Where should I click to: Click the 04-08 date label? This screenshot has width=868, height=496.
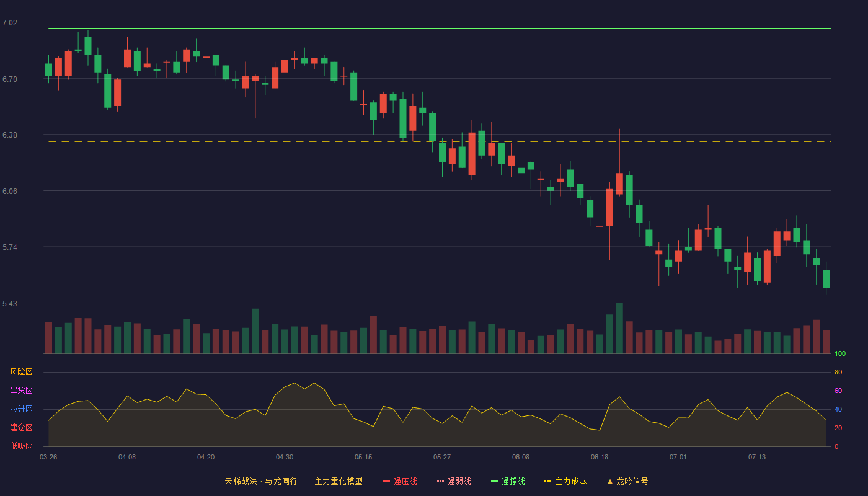tap(127, 457)
